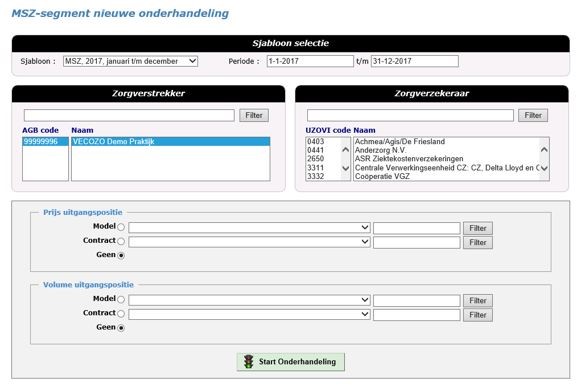Screen dimensions: 580x387
Task: Select Model radio under Prijs uitgangspositie
Action: (121, 227)
